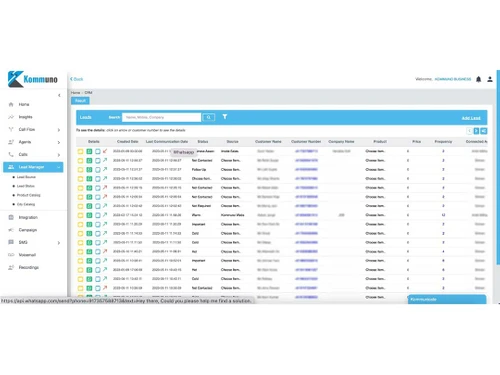Open the Kommunicate chat widget
Viewport: 500px width, 375px height.
[447, 299]
